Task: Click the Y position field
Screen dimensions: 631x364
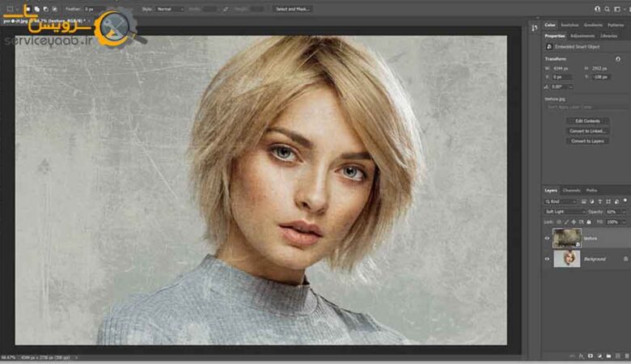Action: (x=601, y=77)
